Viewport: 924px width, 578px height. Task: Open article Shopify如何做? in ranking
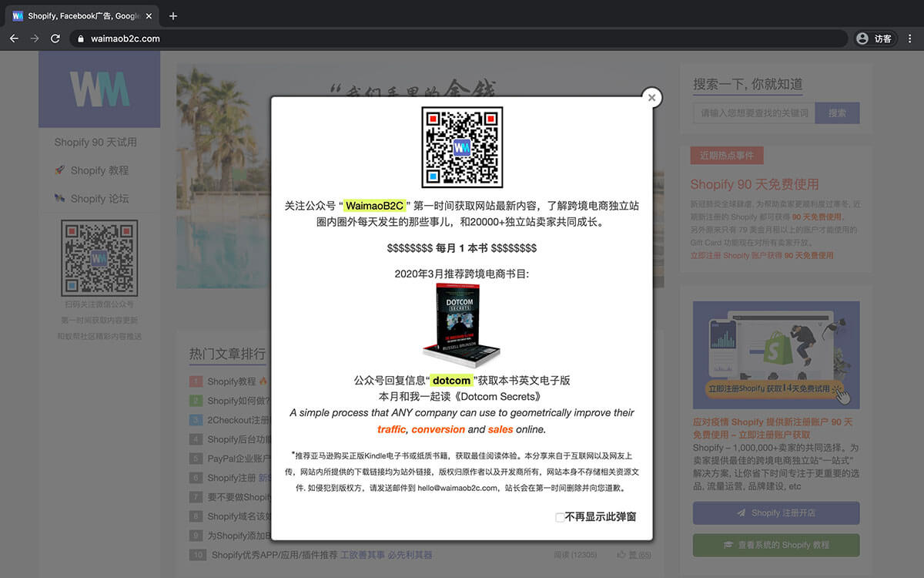(x=239, y=401)
